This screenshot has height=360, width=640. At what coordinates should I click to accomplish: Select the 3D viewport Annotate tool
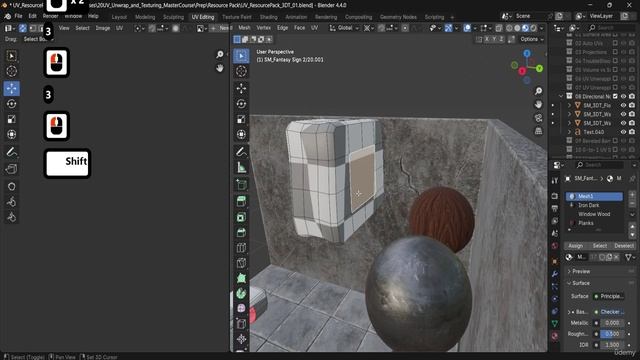(x=241, y=152)
